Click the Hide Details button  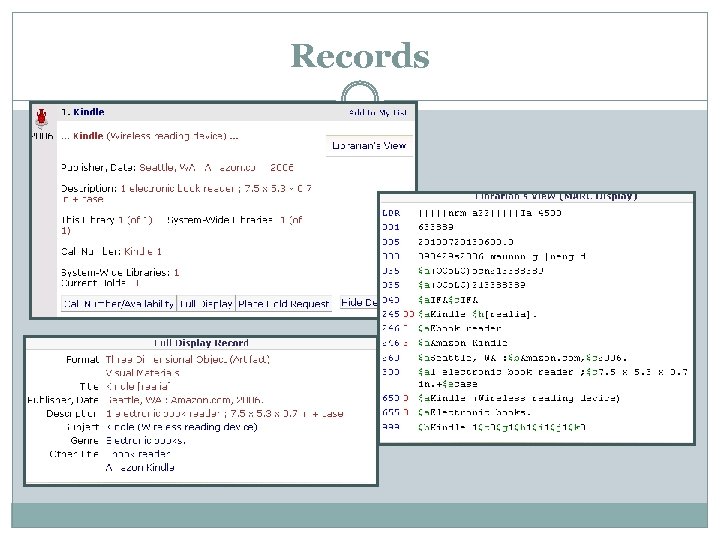[x=359, y=303]
